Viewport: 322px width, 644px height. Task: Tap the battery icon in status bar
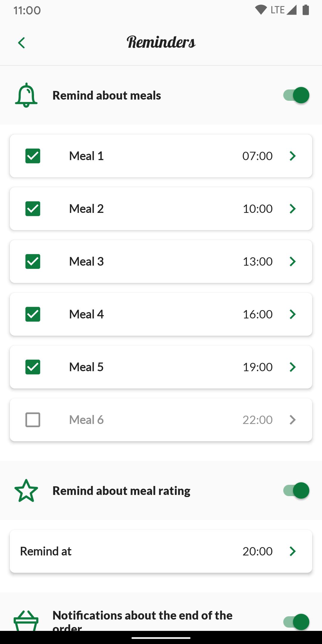tap(306, 10)
